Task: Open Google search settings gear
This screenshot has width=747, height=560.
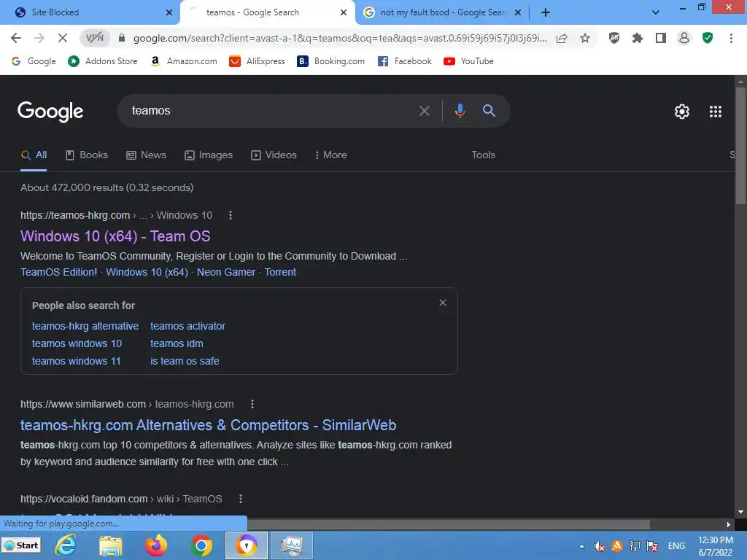Action: tap(682, 112)
